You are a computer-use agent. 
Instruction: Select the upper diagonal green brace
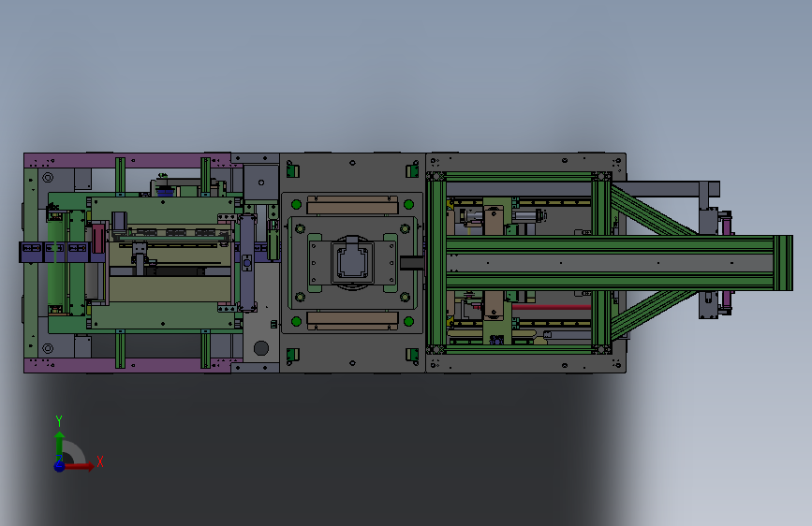pyautogui.click(x=655, y=211)
